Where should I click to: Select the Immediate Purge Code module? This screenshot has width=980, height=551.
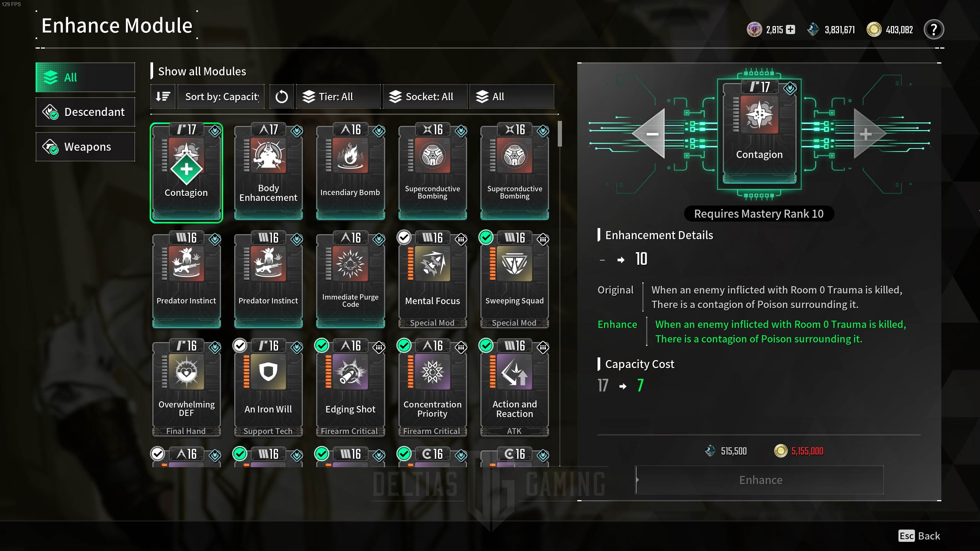(350, 279)
